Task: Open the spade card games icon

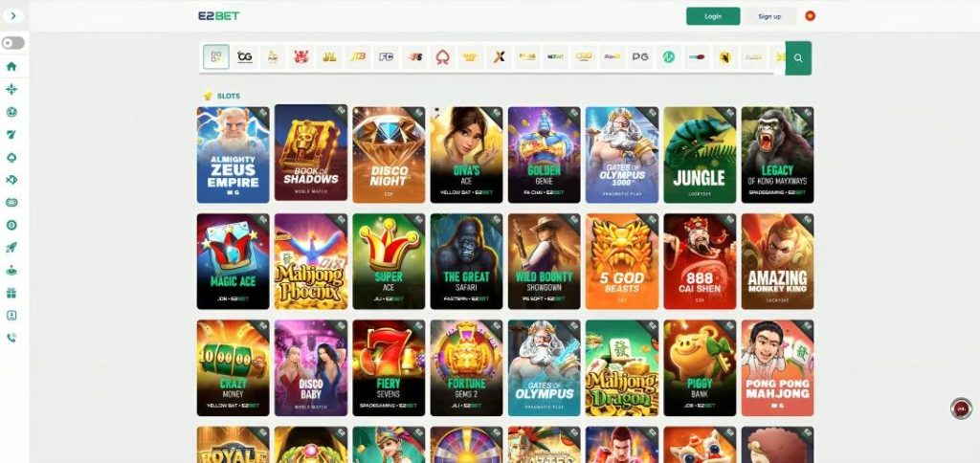Action: pos(11,157)
